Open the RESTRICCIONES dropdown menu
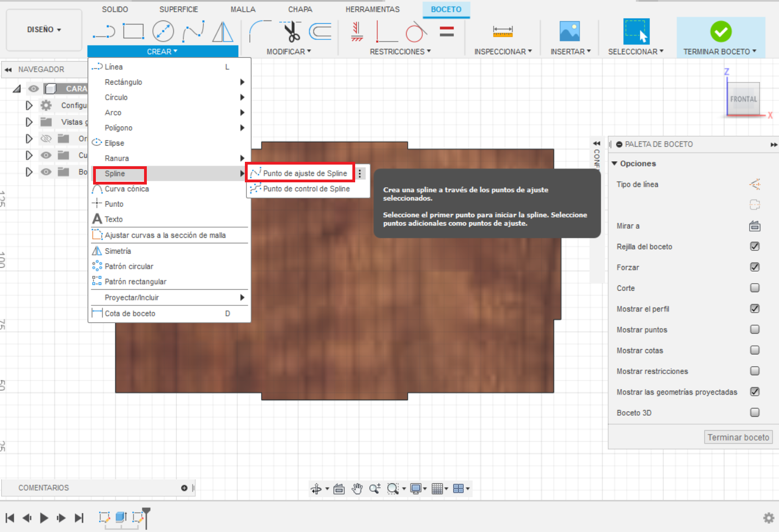Image resolution: width=779 pixels, height=532 pixels. (x=400, y=52)
